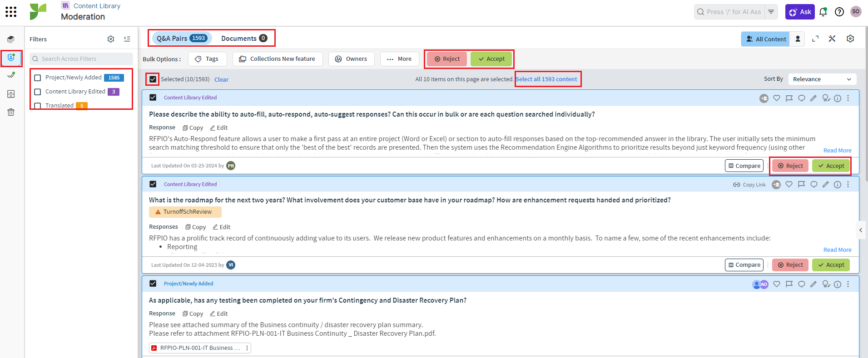
Task: Favorite the Disaster Recovery question
Action: pyautogui.click(x=777, y=284)
